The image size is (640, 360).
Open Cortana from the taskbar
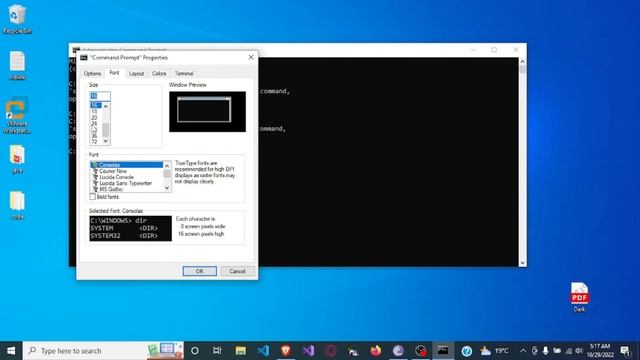coord(195,351)
